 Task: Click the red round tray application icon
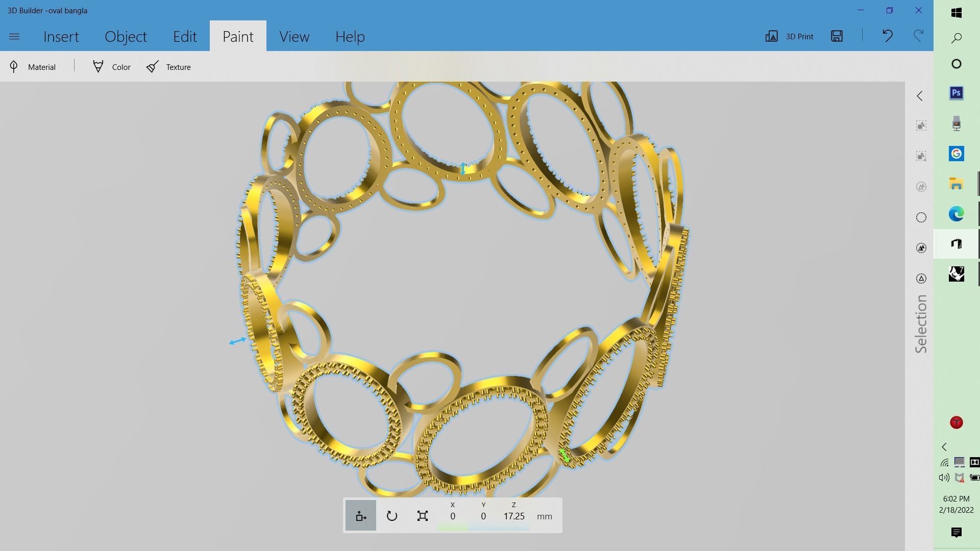click(957, 422)
